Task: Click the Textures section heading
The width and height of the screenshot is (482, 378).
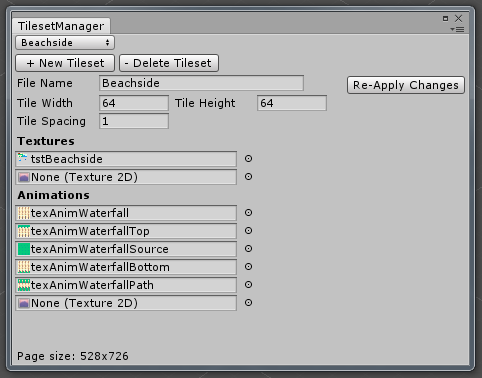Action: click(x=46, y=141)
